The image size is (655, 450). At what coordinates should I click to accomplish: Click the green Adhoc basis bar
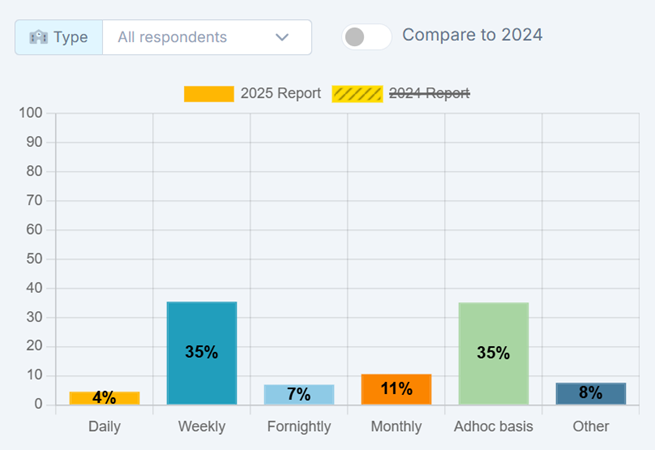click(493, 352)
